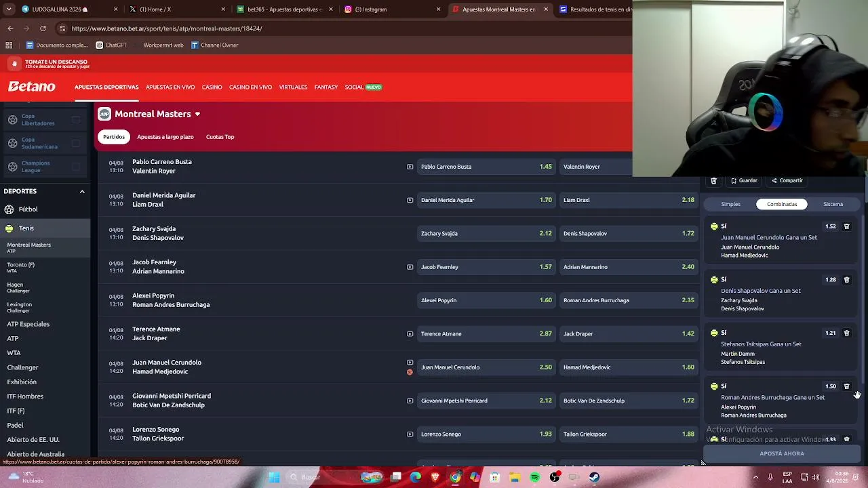Launch Spotify from the taskbar
The height and width of the screenshot is (488, 868).
point(535,477)
